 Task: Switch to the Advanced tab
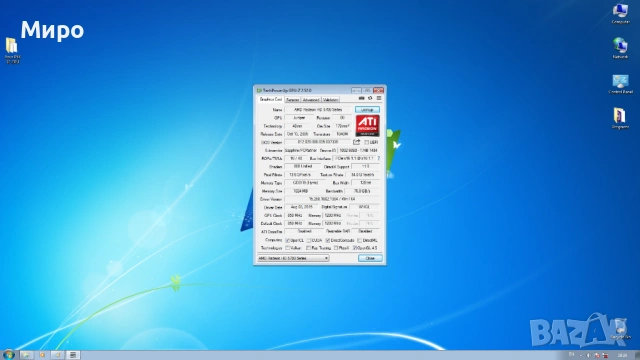pos(311,100)
